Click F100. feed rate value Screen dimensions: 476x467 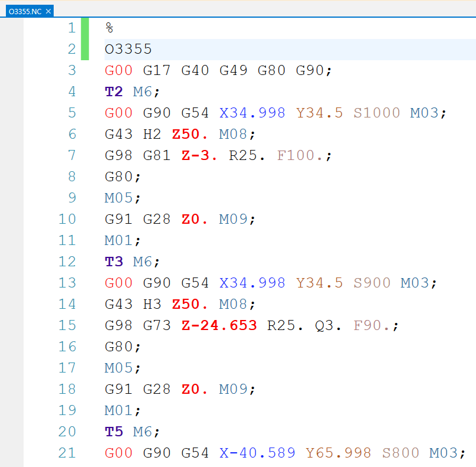coord(300,155)
